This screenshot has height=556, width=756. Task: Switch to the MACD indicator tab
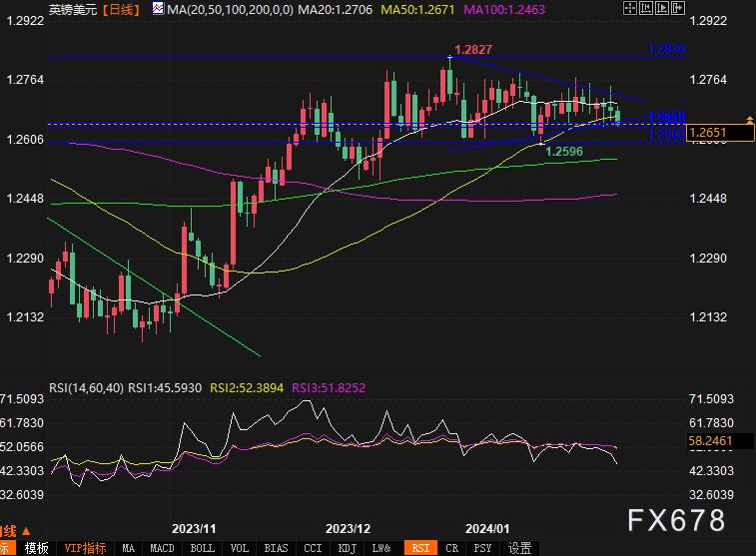(x=160, y=548)
